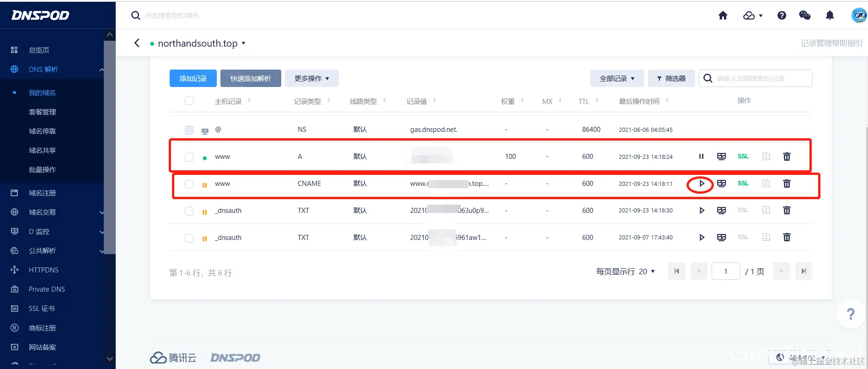Go to the last page button
The image size is (868, 369).
804,271
